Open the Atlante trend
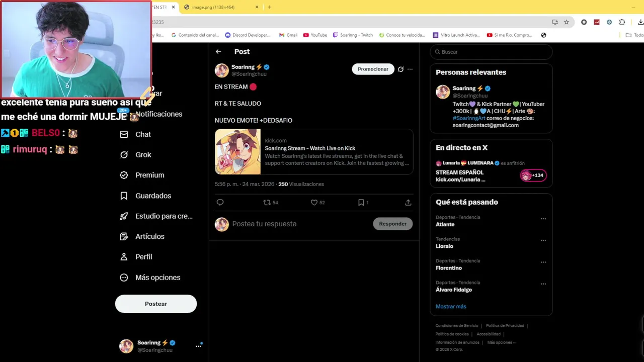 pos(445,224)
